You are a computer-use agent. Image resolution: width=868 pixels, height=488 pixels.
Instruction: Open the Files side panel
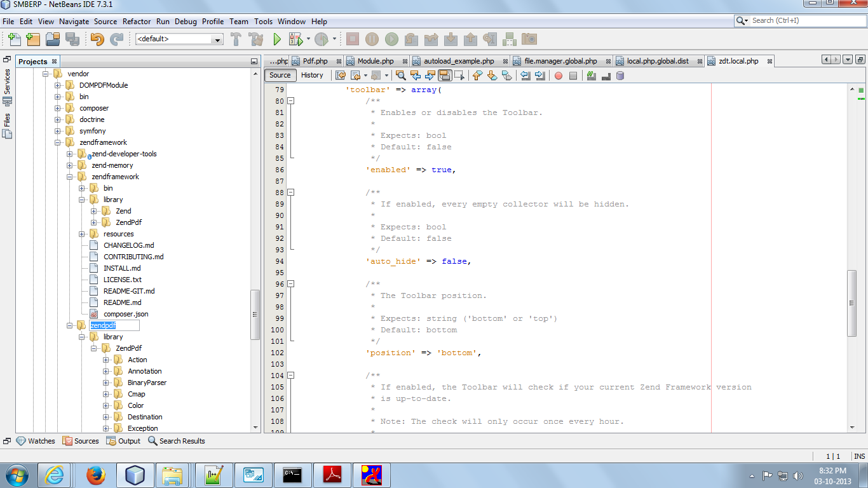[7, 126]
